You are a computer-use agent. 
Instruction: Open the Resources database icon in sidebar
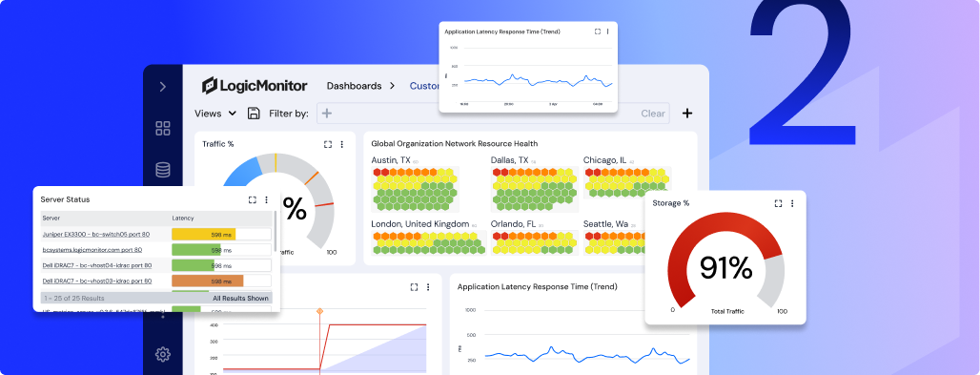tap(163, 170)
